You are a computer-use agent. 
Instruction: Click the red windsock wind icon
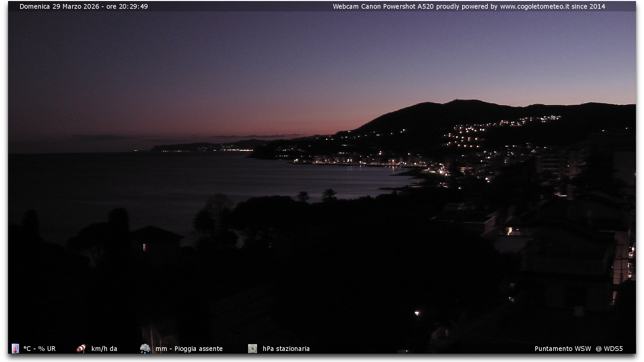(x=81, y=349)
